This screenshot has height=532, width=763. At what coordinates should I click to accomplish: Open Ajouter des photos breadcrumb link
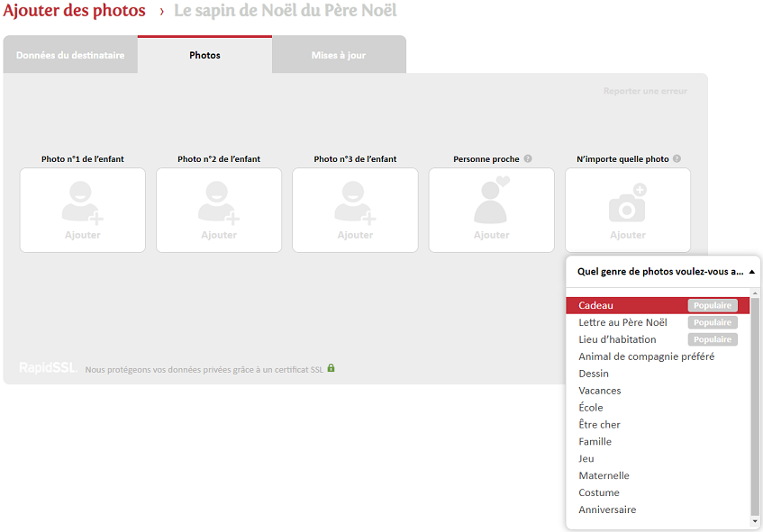[74, 10]
